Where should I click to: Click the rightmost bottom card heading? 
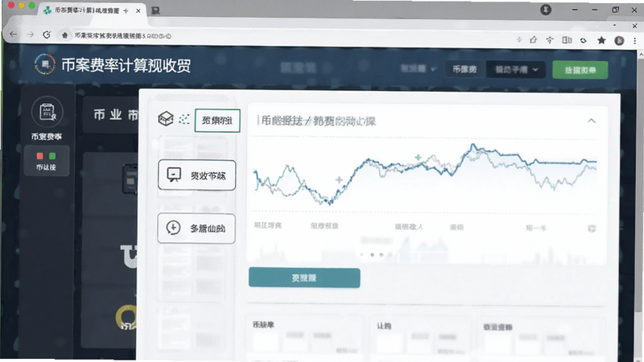click(497, 327)
